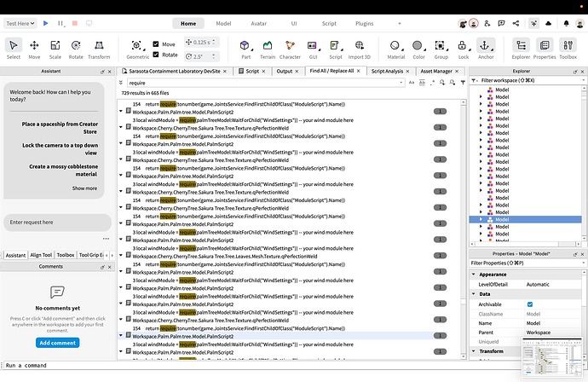Click the Script tool in the ribbon
Viewport: 588px width, 382px height.
(335, 49)
